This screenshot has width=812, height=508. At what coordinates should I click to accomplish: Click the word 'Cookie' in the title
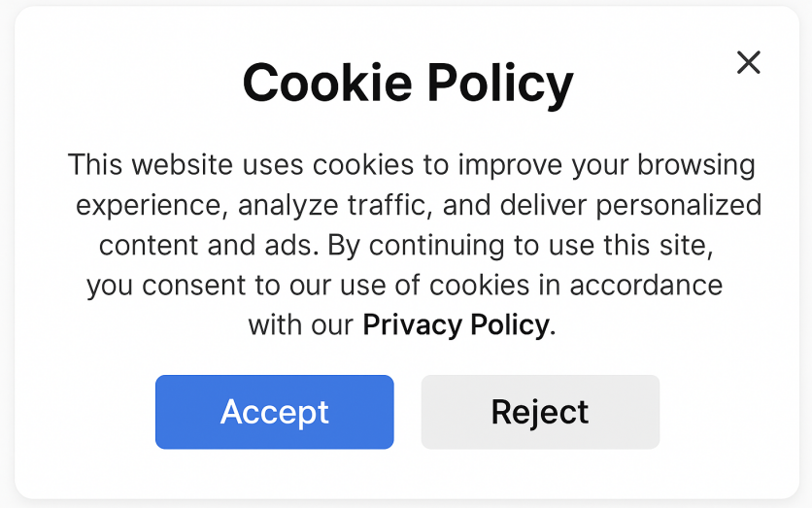327,83
